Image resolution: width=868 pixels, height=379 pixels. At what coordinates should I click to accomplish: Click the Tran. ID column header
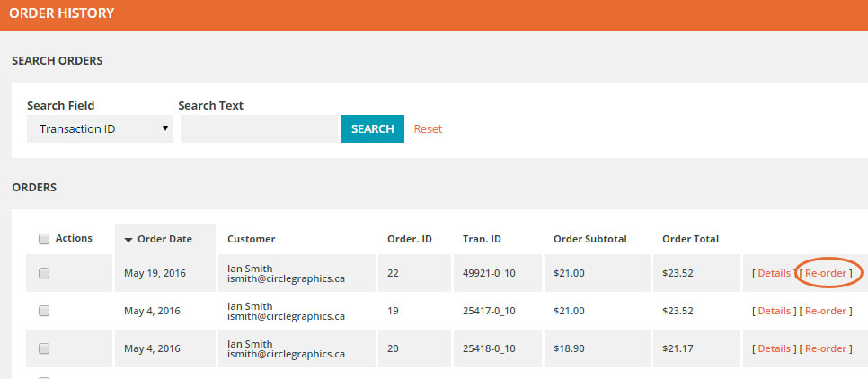(x=482, y=239)
